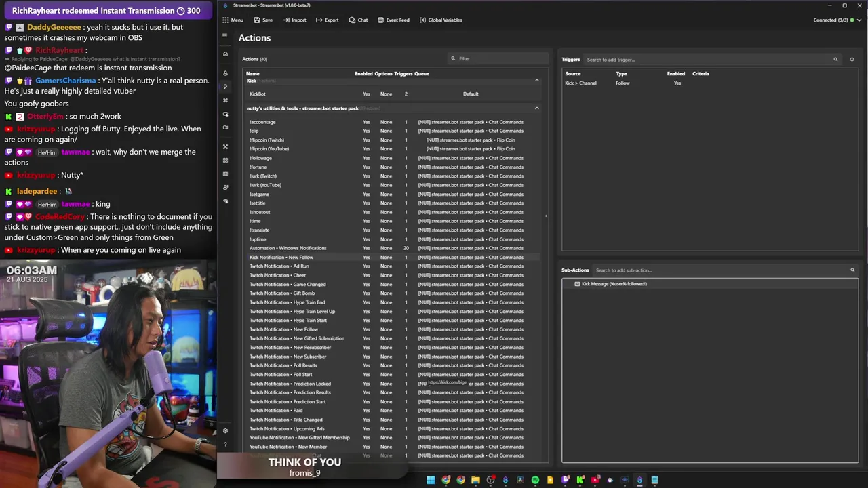The image size is (868, 488).
Task: Sort triggers by the Source column header
Action: pyautogui.click(x=573, y=73)
